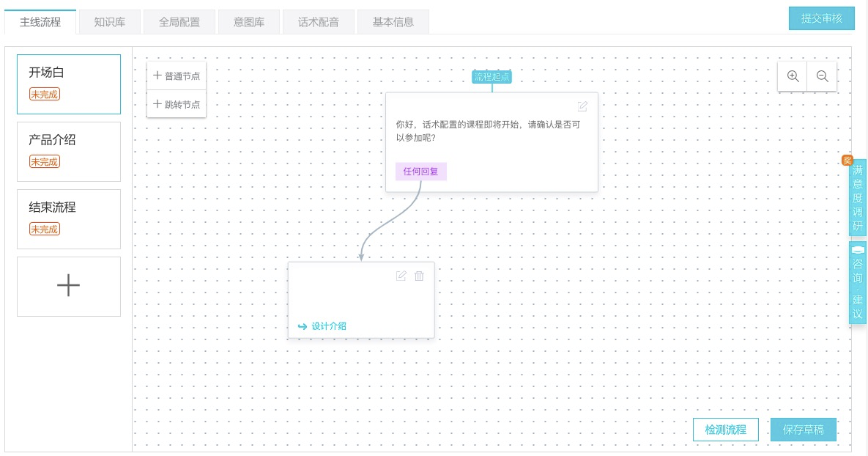Viewport: 868px width, 456px height.
Task: Edit the opening greeting node
Action: pyautogui.click(x=582, y=106)
